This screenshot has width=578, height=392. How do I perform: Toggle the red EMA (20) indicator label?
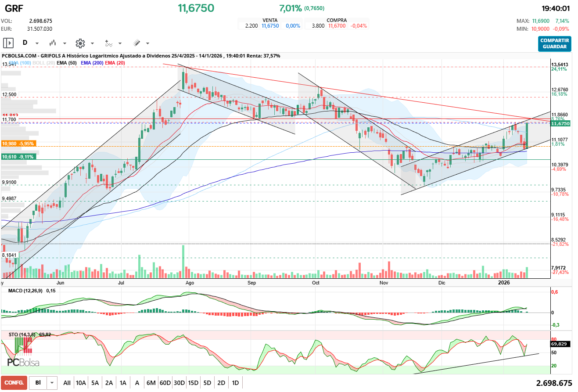click(115, 63)
